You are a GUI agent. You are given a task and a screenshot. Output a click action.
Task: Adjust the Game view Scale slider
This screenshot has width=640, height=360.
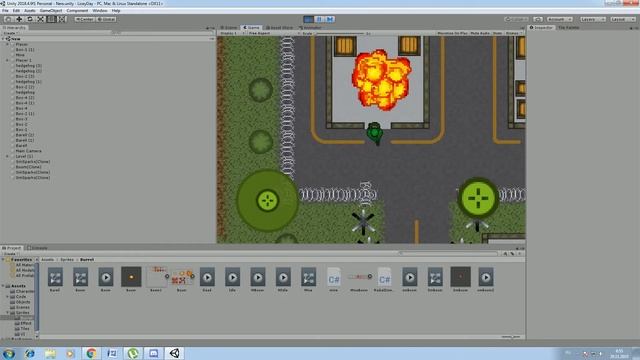341,33
